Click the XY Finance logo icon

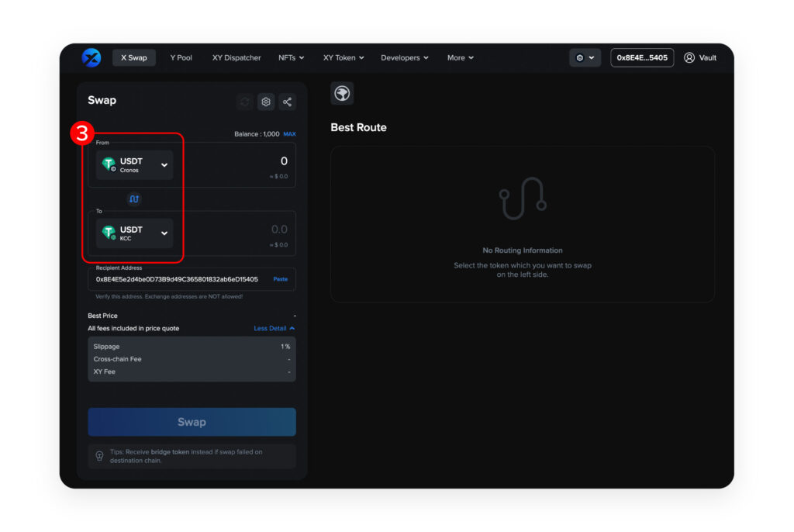pos(91,57)
